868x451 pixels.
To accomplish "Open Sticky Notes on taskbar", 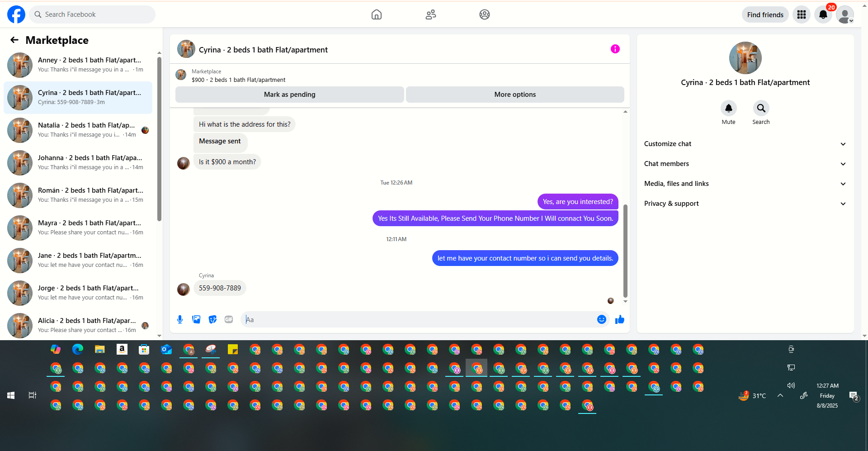I will pyautogui.click(x=233, y=349).
